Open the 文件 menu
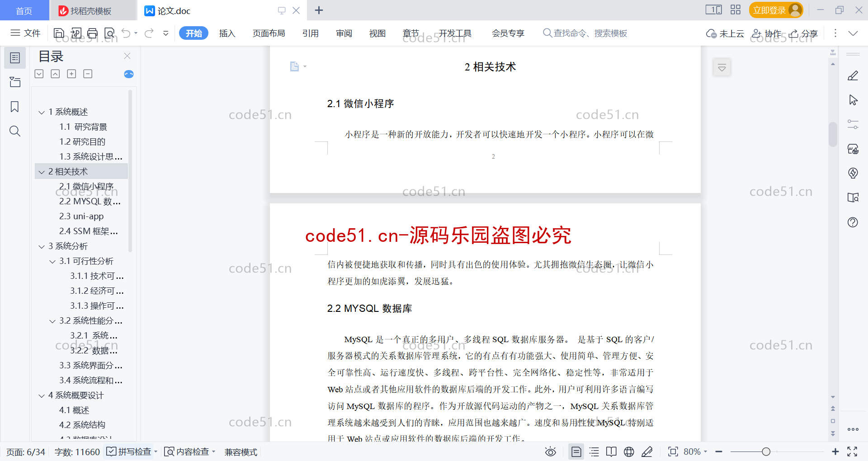The image size is (868, 461). click(x=26, y=33)
